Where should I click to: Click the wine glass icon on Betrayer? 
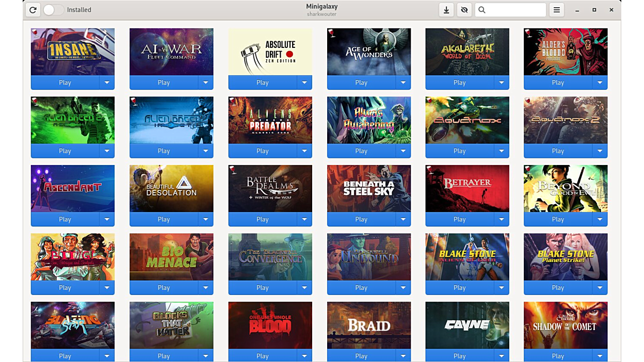[430, 170]
